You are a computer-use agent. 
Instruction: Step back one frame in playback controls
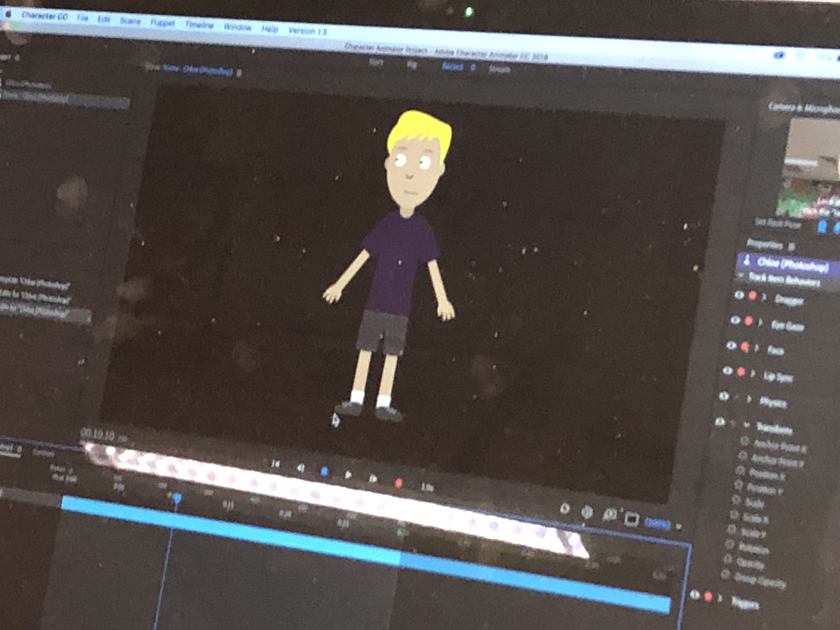click(x=301, y=468)
